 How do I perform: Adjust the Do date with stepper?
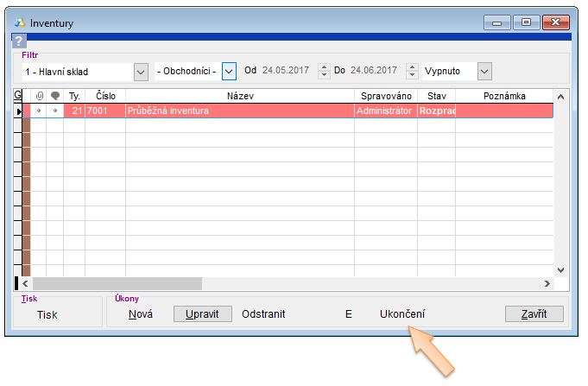[x=410, y=71]
